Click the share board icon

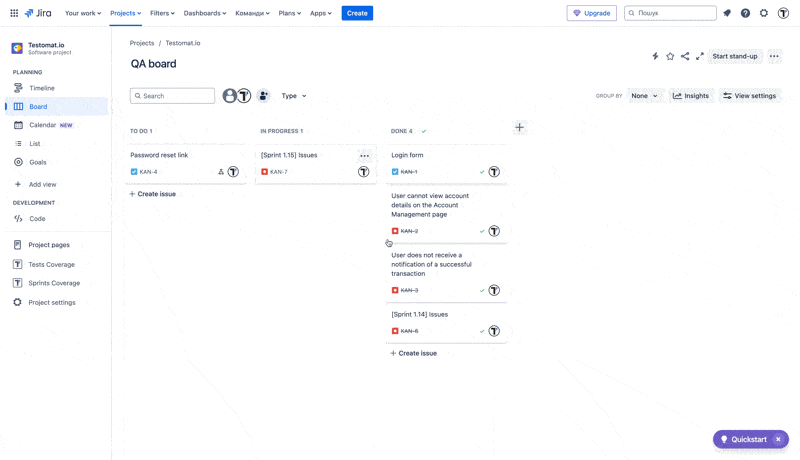(x=685, y=56)
